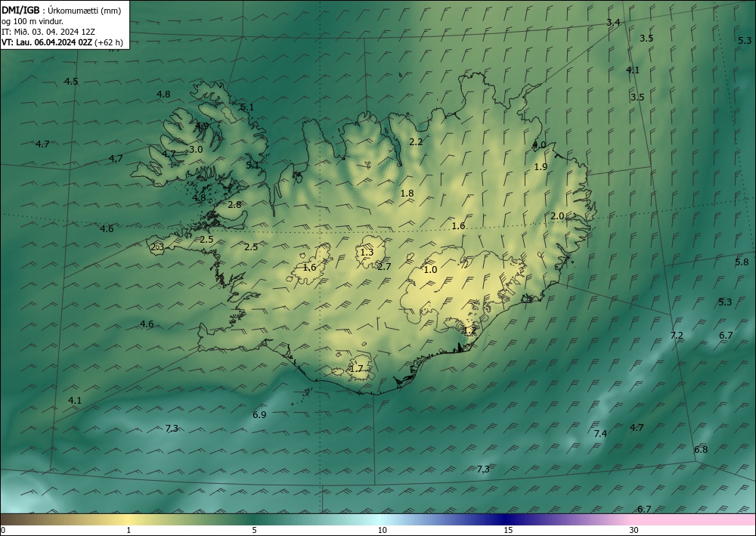Viewport: 756px width, 536px height.
Task: Click the '1' tick on the color scale
Action: click(129, 530)
